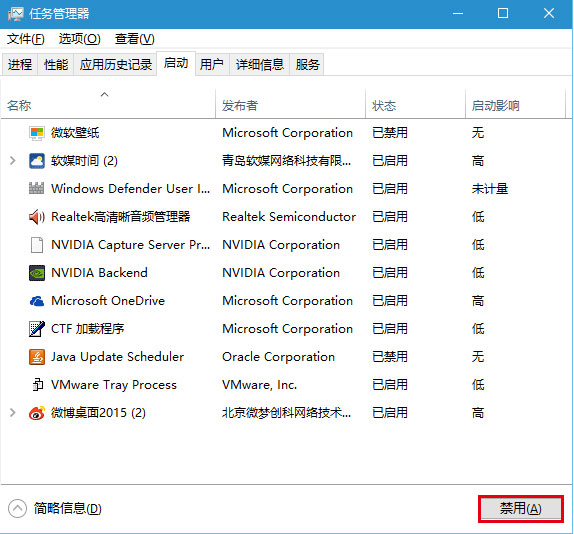
Task: Expand the 软媒时间 (2) group
Action: [x=12, y=161]
